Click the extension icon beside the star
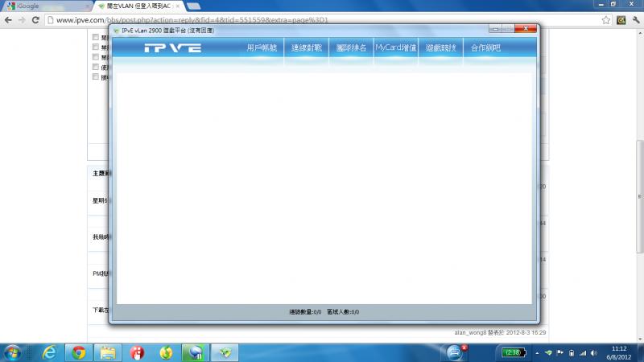 coord(621,19)
